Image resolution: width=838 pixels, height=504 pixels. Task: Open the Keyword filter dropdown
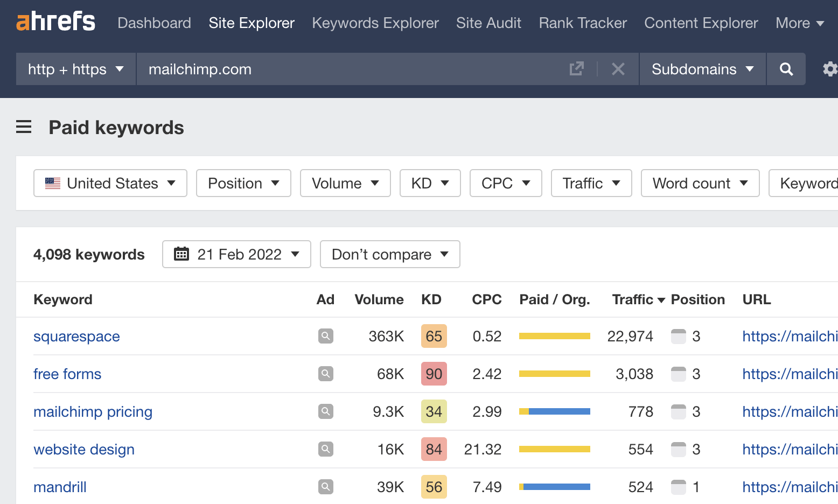coord(804,183)
